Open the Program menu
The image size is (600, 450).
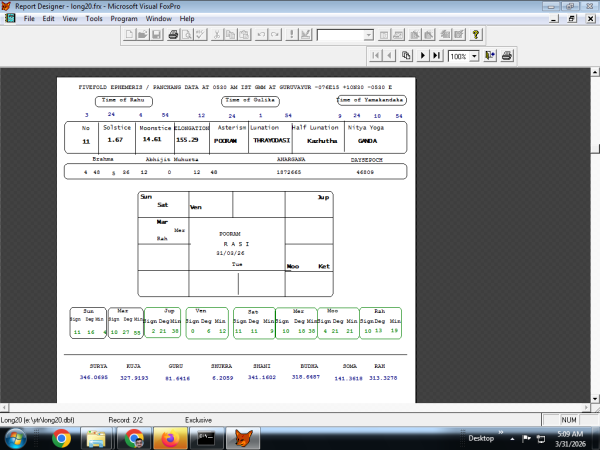tap(124, 18)
